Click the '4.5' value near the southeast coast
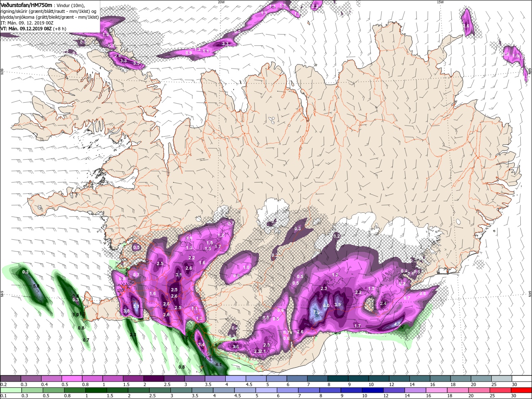Image resolution: width=532 pixels, height=399 pixels. click(397, 324)
